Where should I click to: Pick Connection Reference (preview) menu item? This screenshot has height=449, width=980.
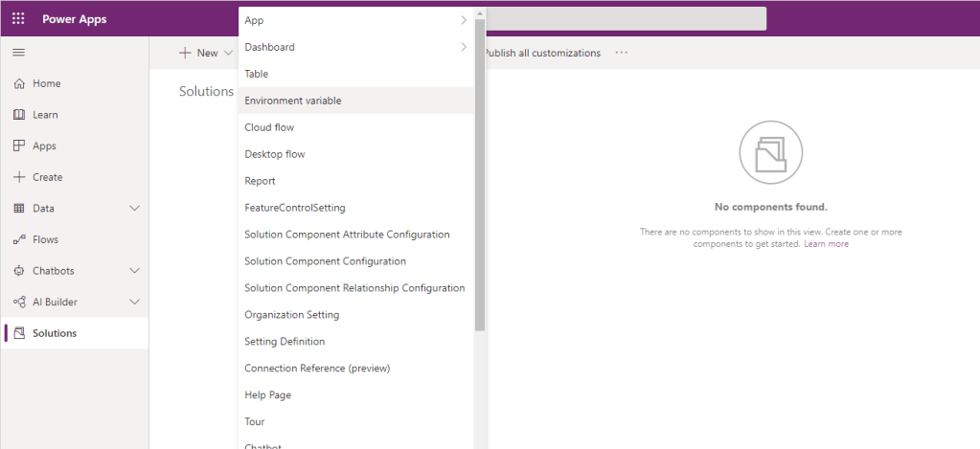pos(317,369)
